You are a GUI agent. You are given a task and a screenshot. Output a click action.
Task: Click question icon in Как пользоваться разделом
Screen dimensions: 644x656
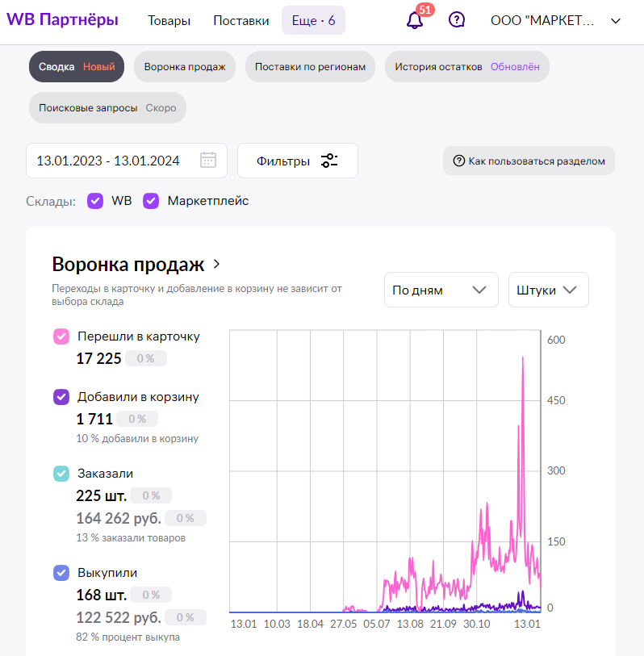[459, 161]
